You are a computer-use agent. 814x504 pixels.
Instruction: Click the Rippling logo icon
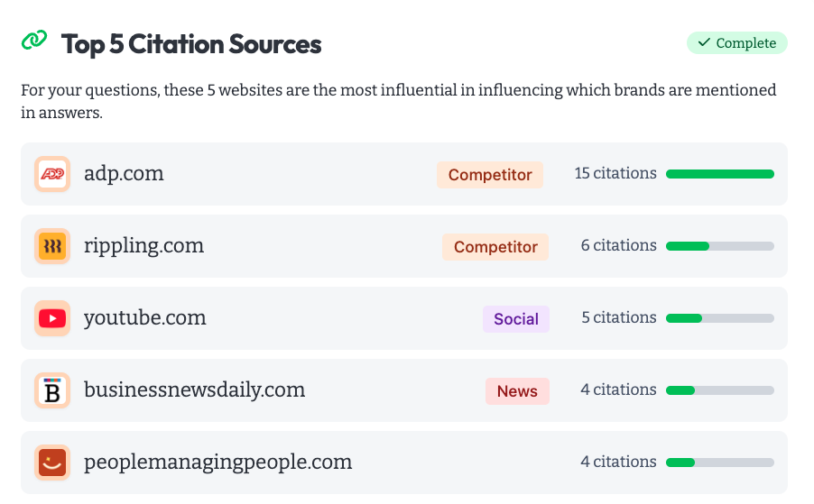tap(52, 246)
